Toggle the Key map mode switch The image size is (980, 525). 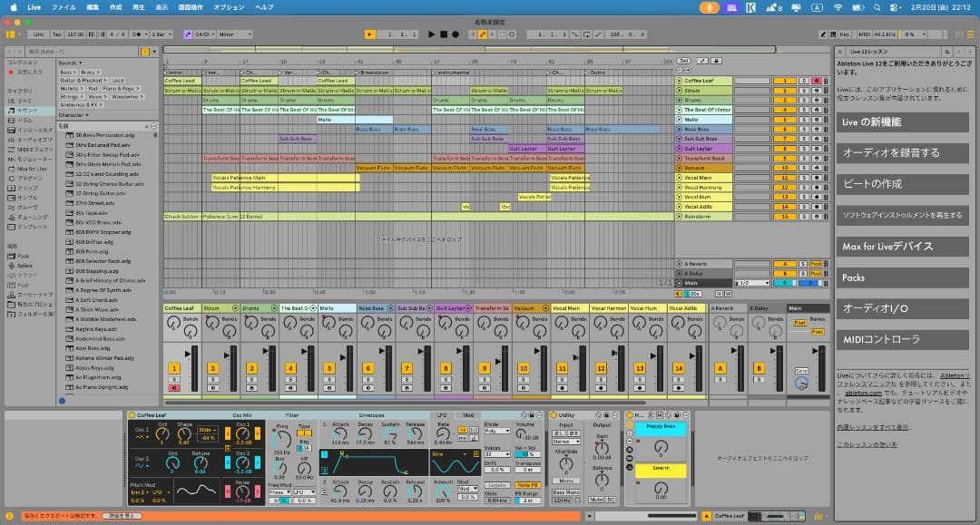tap(845, 34)
